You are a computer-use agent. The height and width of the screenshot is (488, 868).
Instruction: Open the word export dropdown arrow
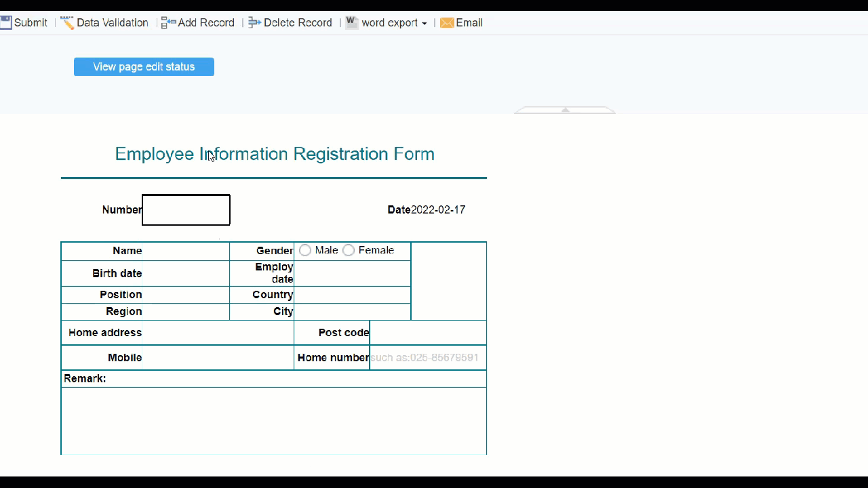click(425, 24)
